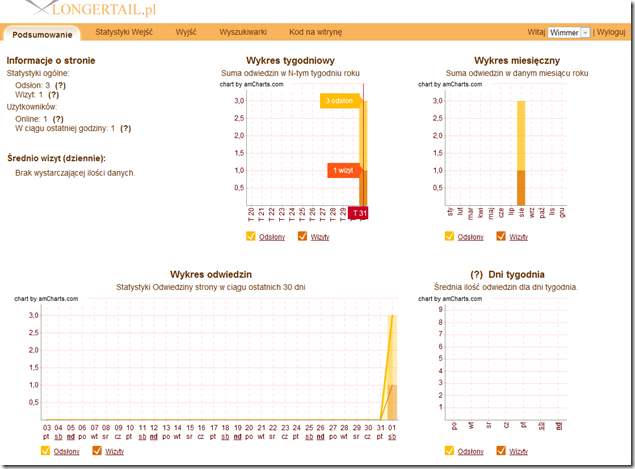Switch to Statystyki Wejść tab

click(124, 32)
